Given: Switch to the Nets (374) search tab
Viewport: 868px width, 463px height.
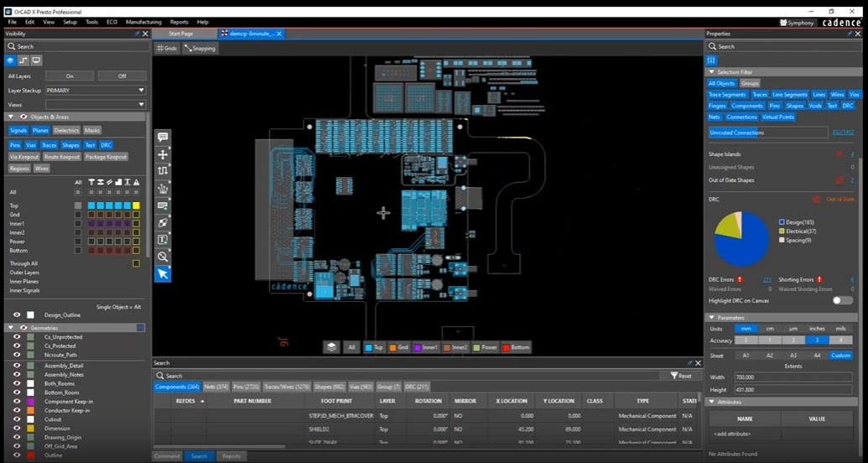Looking at the screenshot, I should click(x=216, y=388).
